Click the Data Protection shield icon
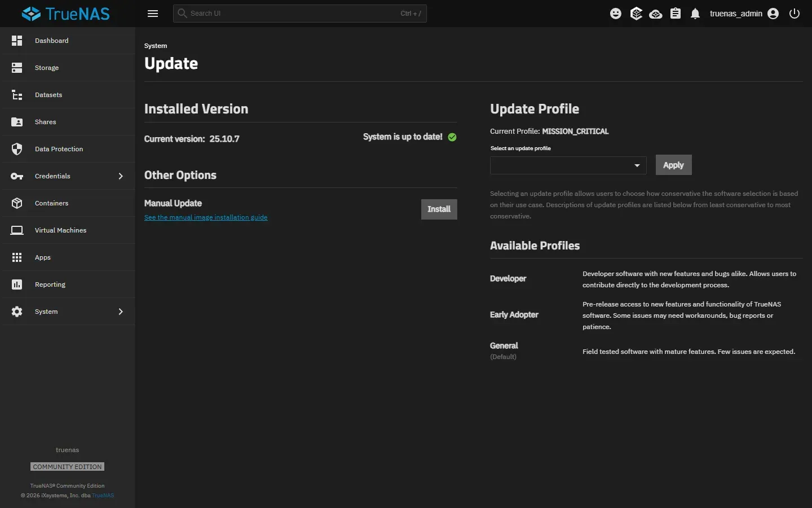Screen dimensions: 812x508 tap(17, 149)
